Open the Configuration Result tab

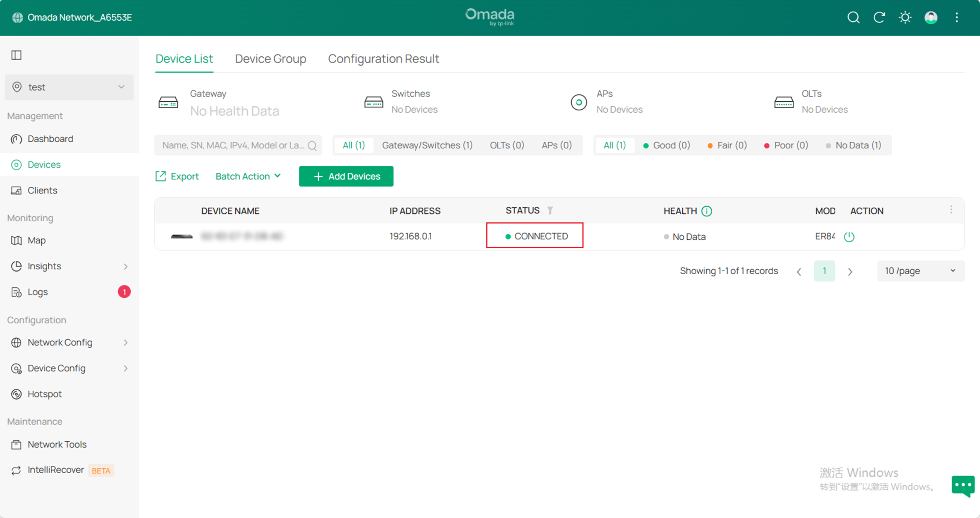click(x=384, y=59)
